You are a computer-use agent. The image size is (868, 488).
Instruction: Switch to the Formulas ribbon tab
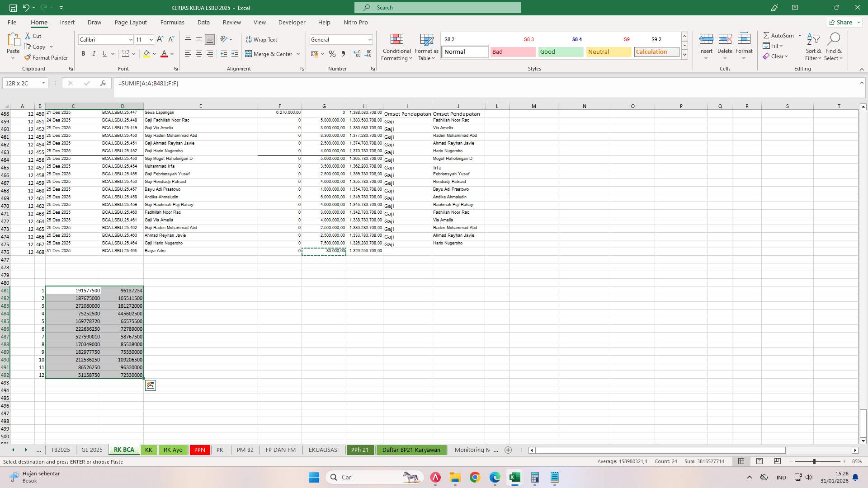(x=172, y=22)
